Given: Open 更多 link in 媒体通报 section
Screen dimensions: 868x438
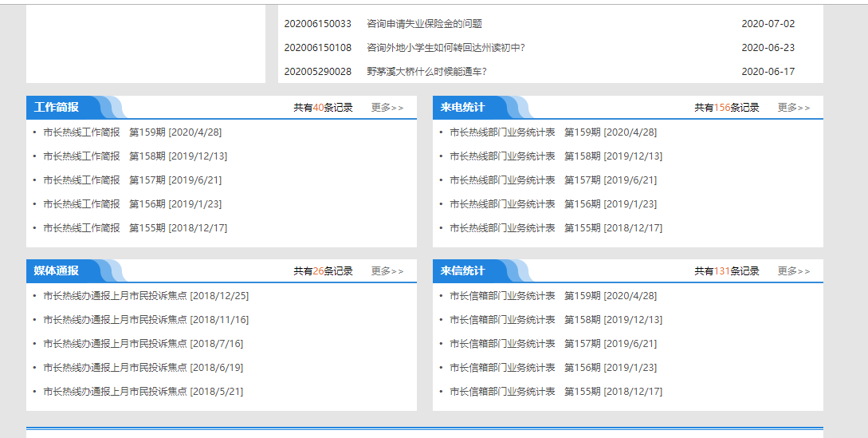Looking at the screenshot, I should (x=387, y=271).
